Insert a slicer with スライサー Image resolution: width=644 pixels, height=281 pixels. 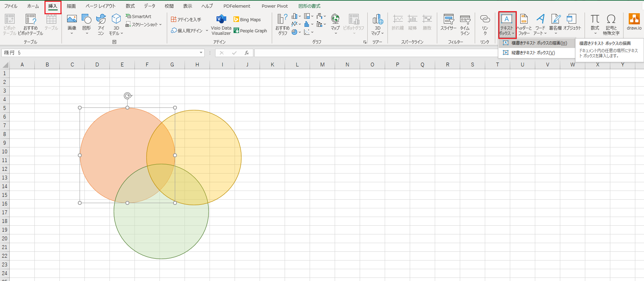click(448, 24)
